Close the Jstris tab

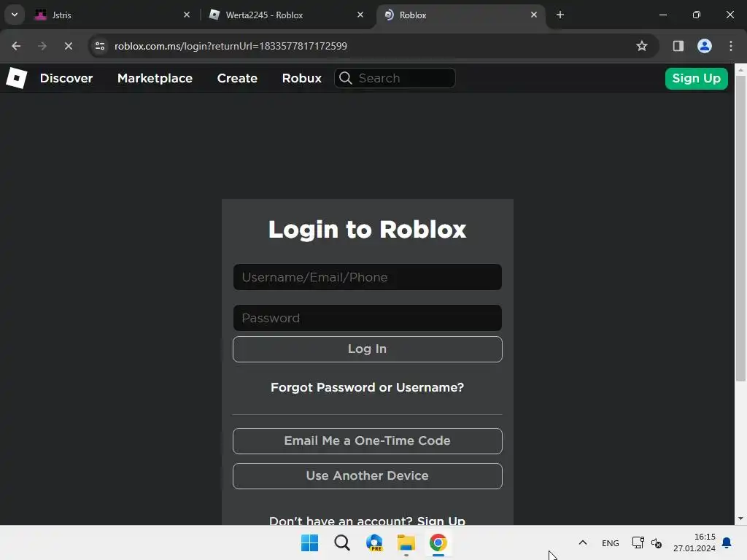[x=187, y=15]
